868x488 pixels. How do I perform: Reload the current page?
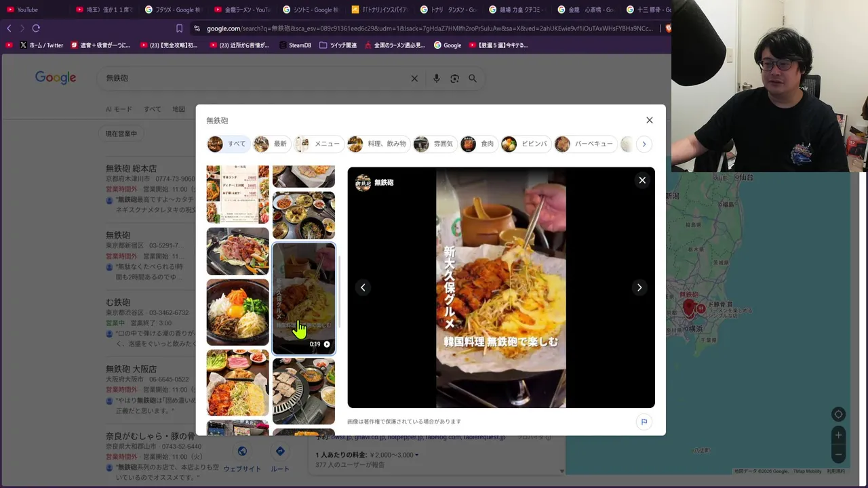click(36, 28)
